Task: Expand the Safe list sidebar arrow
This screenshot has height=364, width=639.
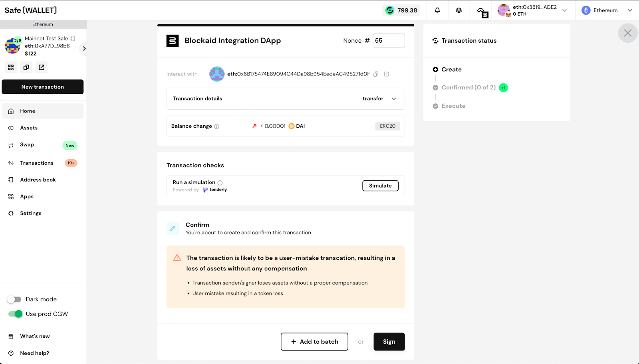Action: point(84,49)
